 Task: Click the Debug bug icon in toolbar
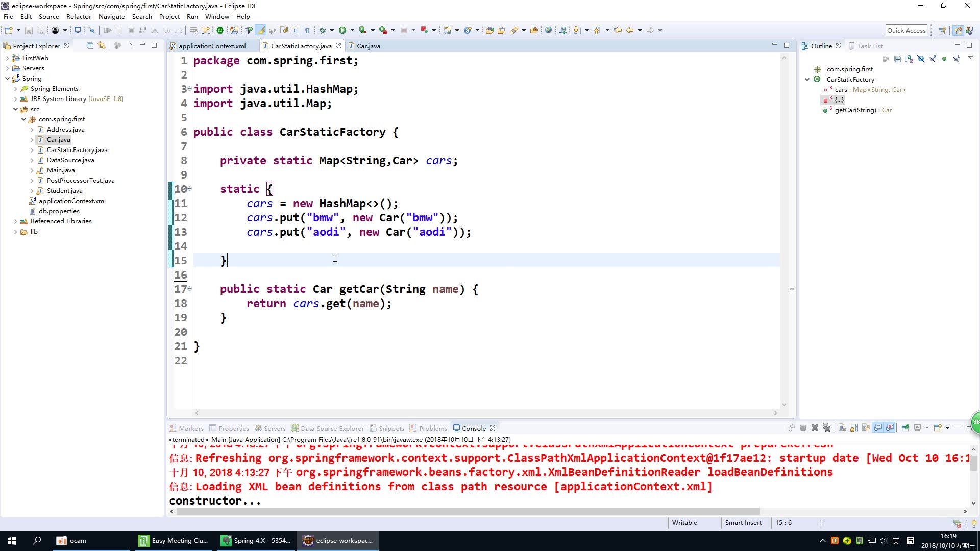[x=322, y=30]
